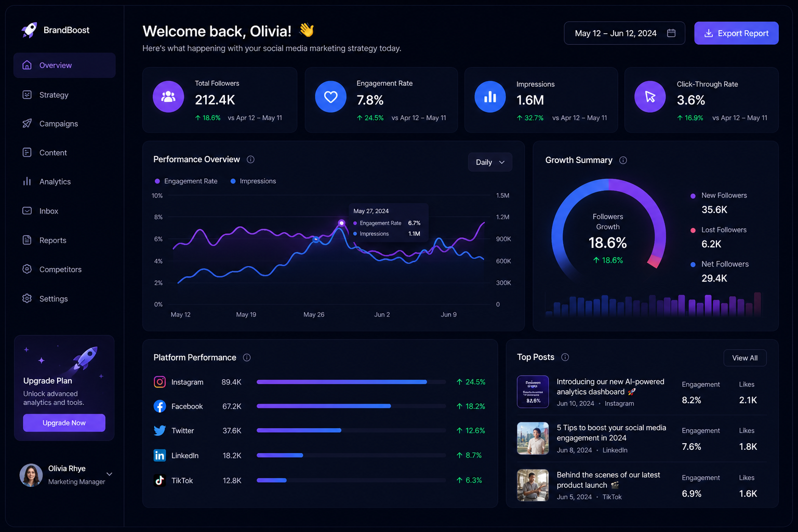Toggle the Engagement Rate chart legend
Screen dimensions: 798x532
coord(186,181)
